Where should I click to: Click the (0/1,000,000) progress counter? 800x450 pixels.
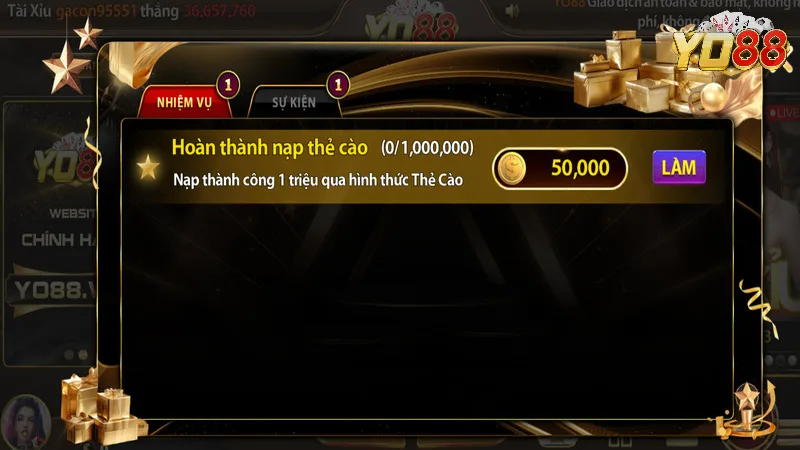[x=427, y=148]
